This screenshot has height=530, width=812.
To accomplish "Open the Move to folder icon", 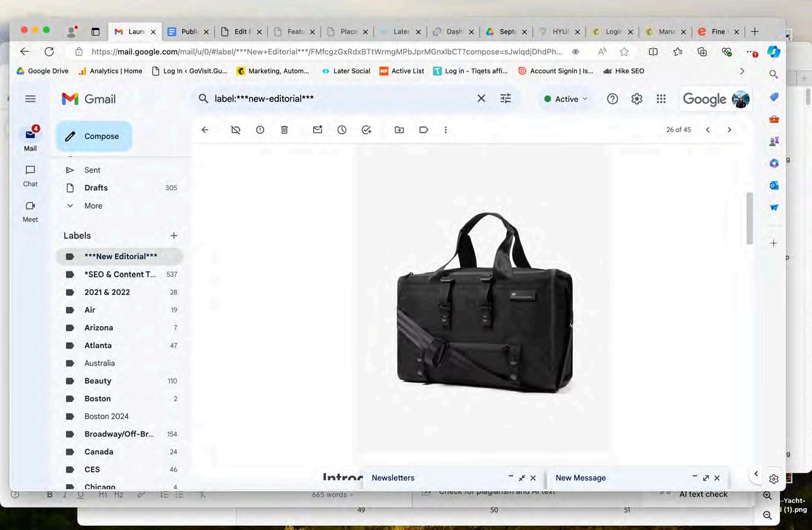I will 399,130.
